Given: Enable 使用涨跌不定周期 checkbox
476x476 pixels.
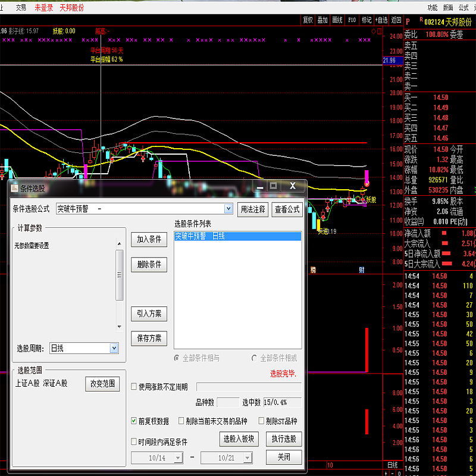Looking at the screenshot, I should [134, 387].
